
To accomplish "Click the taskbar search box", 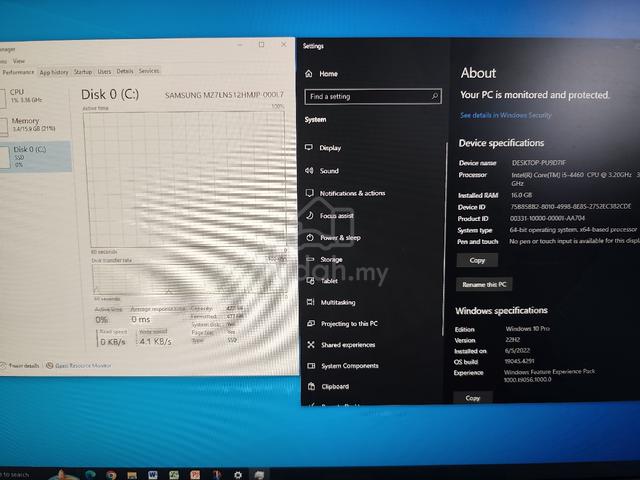I will point(16,475).
